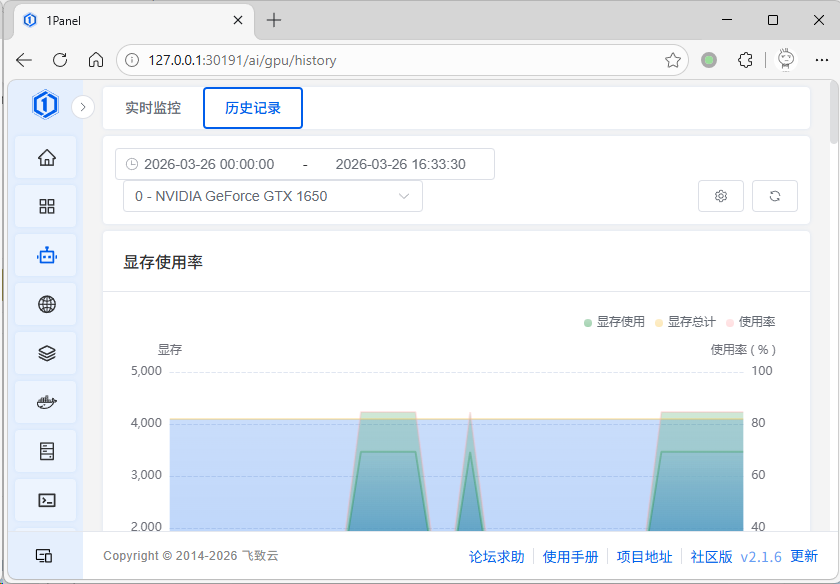Switch to the 实时监控 tab

(153, 108)
